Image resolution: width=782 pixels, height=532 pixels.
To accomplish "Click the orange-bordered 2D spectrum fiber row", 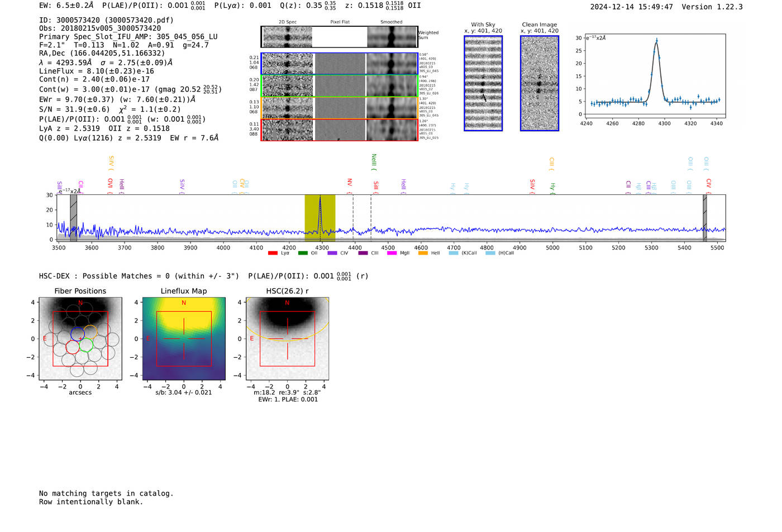I will (340, 108).
